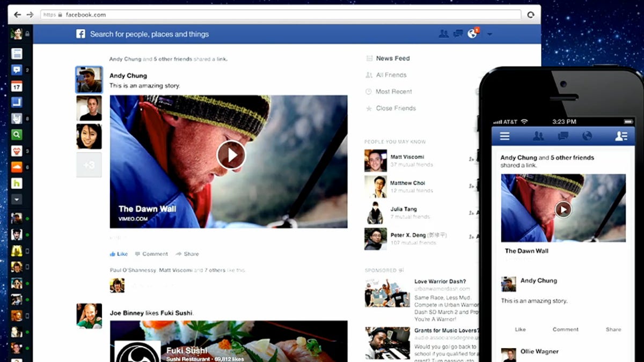
Task: Open friend requests icon in Facebook header
Action: tap(443, 34)
